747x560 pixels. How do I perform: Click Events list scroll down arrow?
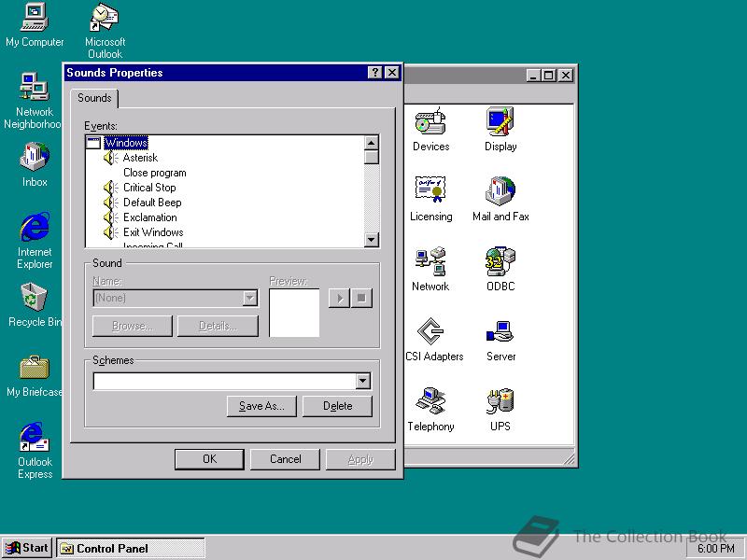pyautogui.click(x=371, y=240)
